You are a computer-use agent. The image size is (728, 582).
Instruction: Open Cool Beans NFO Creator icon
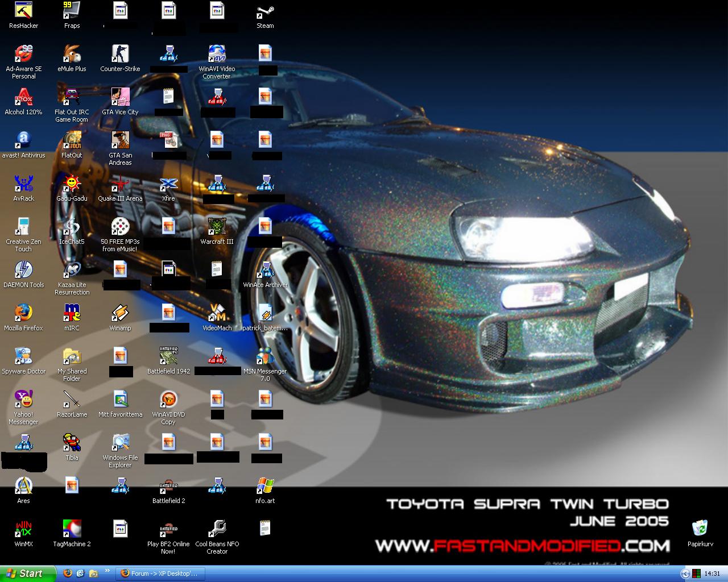pos(217,537)
